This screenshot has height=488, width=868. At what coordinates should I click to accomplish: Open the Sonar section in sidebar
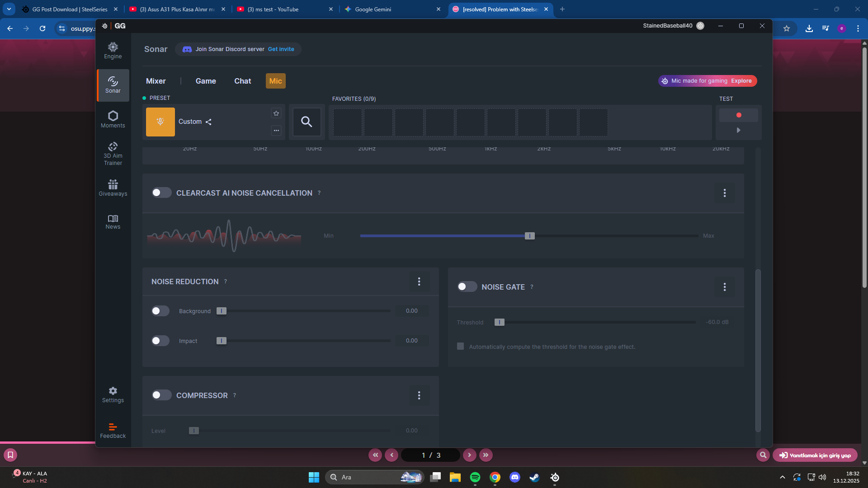(113, 85)
